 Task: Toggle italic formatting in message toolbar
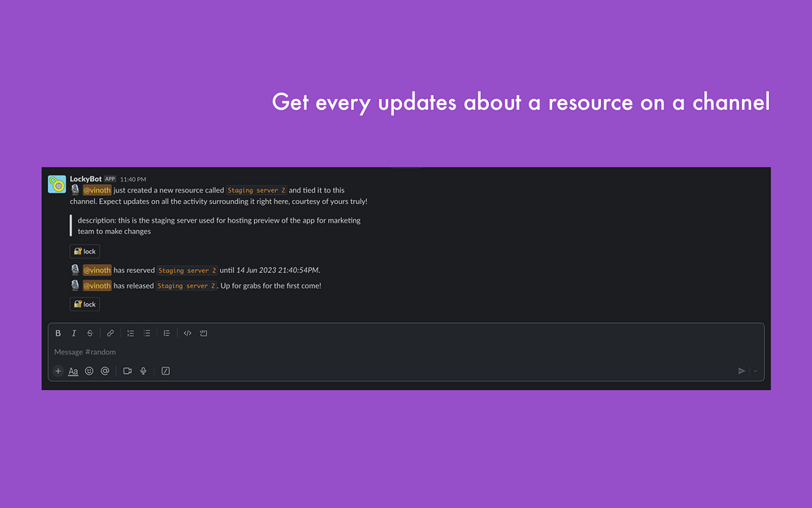point(74,333)
